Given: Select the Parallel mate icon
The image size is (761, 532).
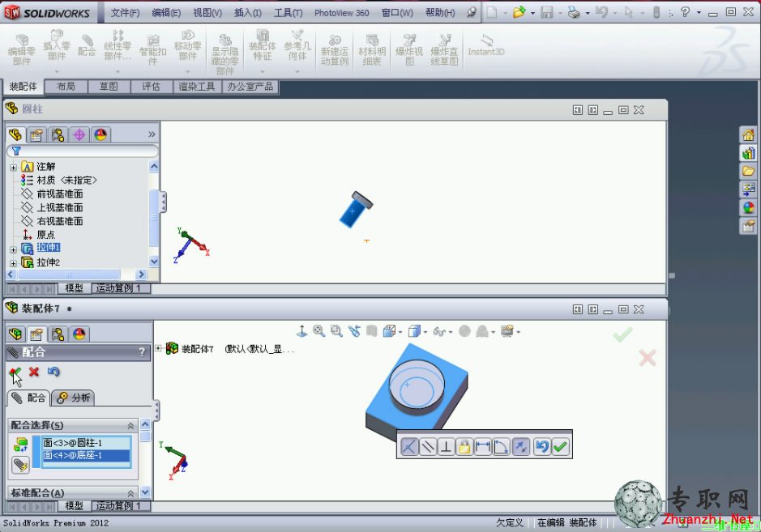Looking at the screenshot, I should coord(428,446).
